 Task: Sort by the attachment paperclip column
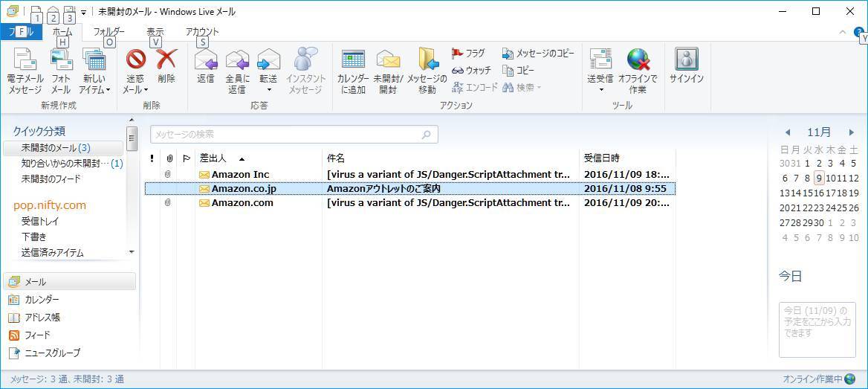pyautogui.click(x=169, y=158)
